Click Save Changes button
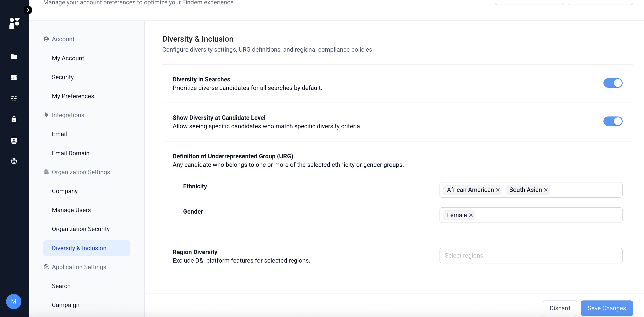644x317 pixels. click(x=607, y=308)
